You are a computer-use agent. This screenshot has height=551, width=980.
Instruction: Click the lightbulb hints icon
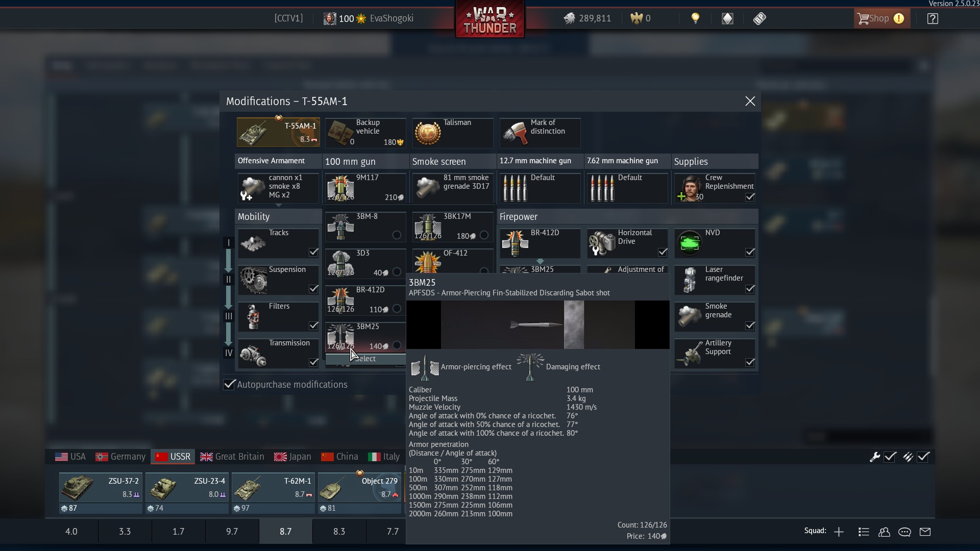[695, 18]
